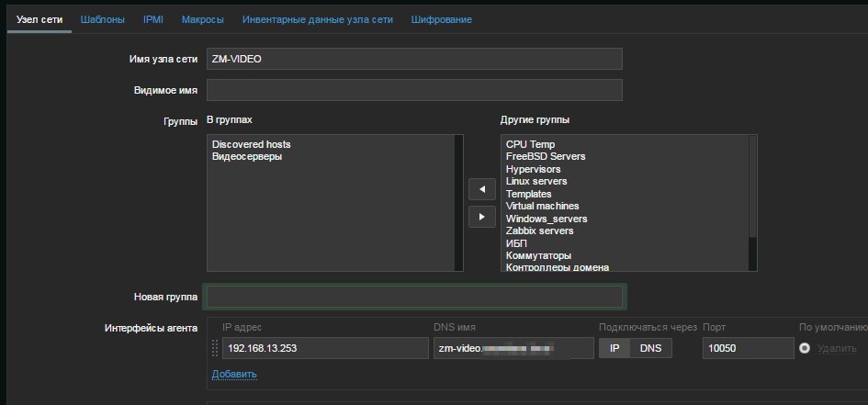This screenshot has width=868, height=405.
Task: Open the Шаблоны tab
Action: pyautogui.click(x=102, y=19)
